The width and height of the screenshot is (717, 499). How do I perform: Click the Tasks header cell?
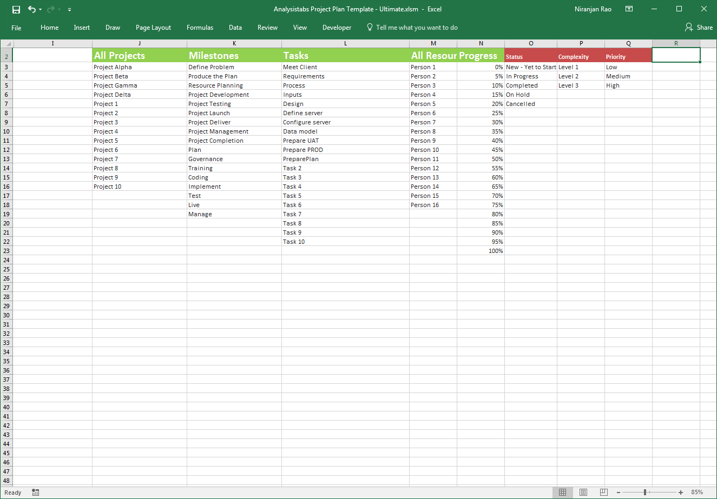coord(345,55)
